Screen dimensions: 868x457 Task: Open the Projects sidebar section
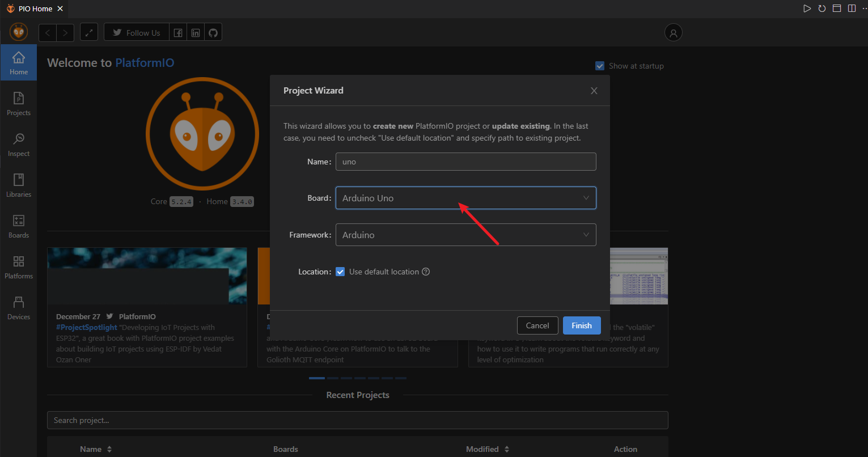pyautogui.click(x=19, y=104)
